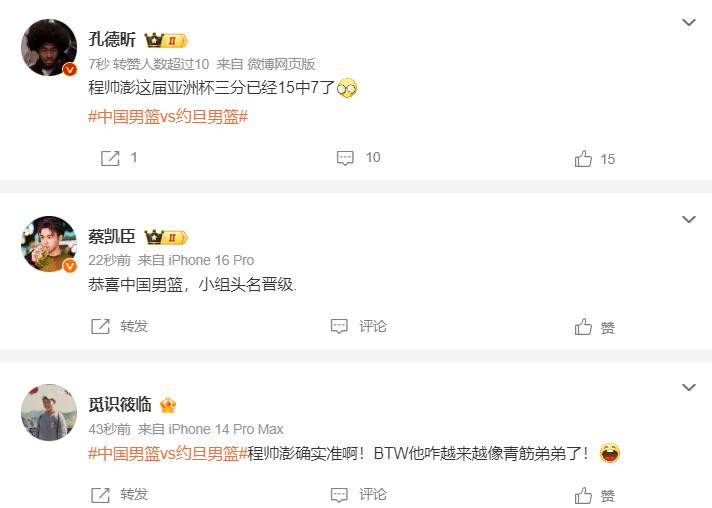Viewport: 712px width, 508px height.
Task: Like 孔德昕's post with thumbs-up icon
Action: [x=583, y=158]
